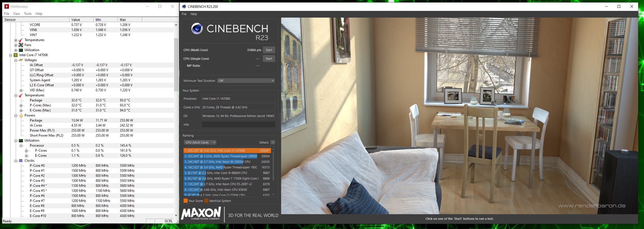644x229 pixels.
Task: Expand the Temperatures node under motherboard
Action: [x=16, y=40]
